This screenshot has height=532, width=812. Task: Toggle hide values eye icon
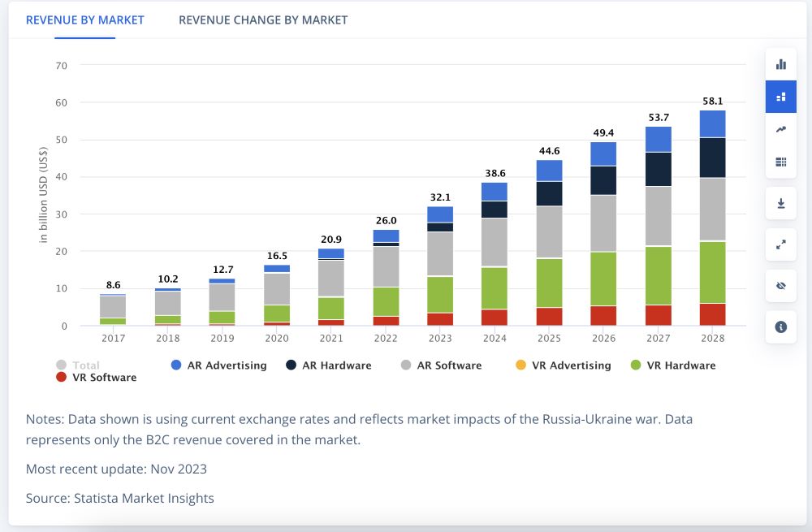pos(781,285)
